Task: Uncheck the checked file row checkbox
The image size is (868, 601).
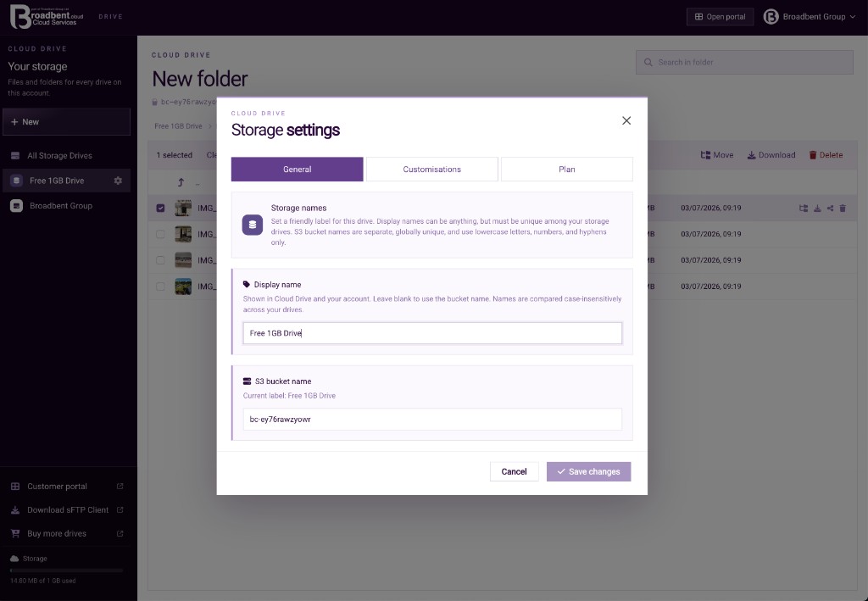Action: click(x=160, y=208)
